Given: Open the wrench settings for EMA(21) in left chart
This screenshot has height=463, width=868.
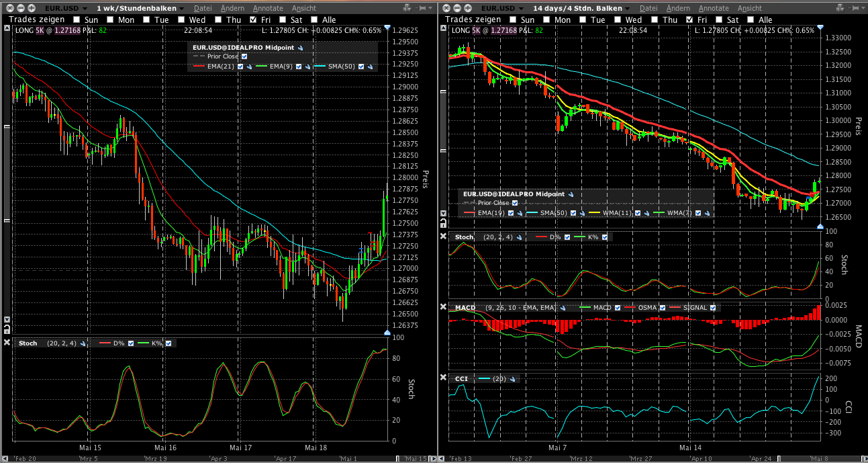Looking at the screenshot, I should point(249,67).
